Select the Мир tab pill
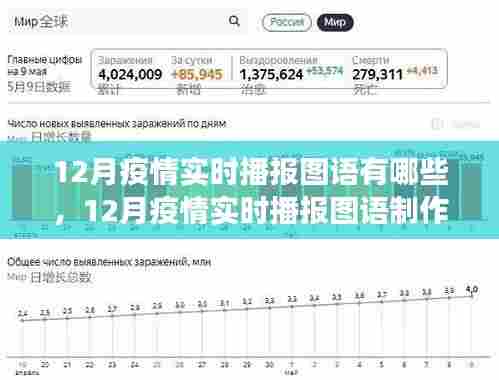This screenshot has width=499, height=380. coord(335,22)
